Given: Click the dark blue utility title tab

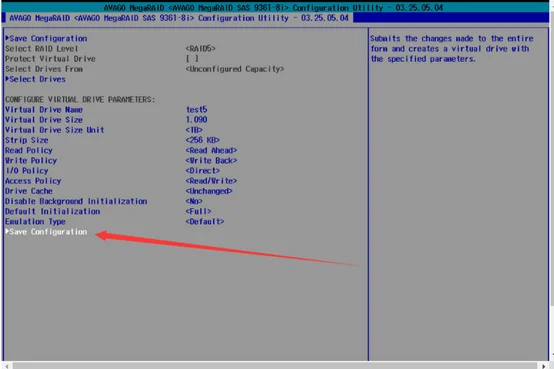Looking at the screenshot, I should coord(179,18).
